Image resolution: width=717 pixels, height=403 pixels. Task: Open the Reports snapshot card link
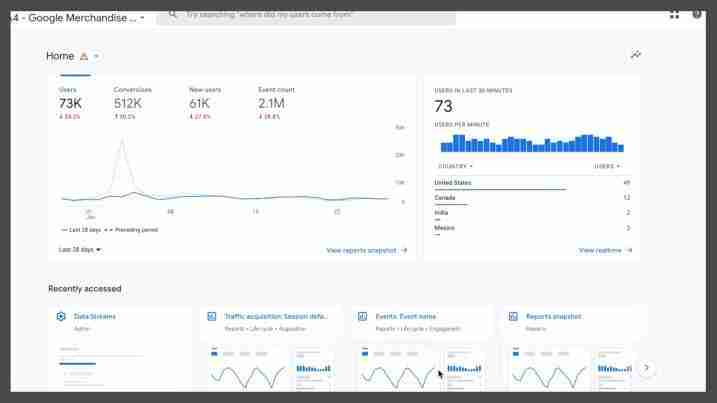click(x=553, y=316)
